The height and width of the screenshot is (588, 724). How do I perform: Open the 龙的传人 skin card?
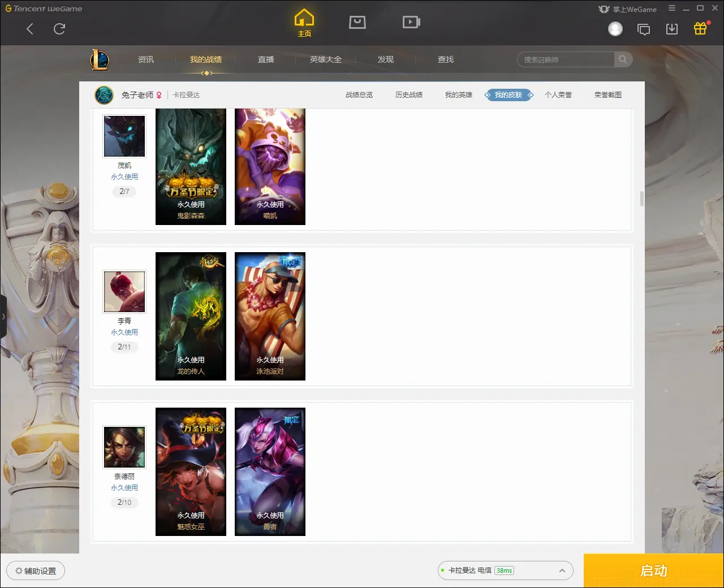pos(191,317)
